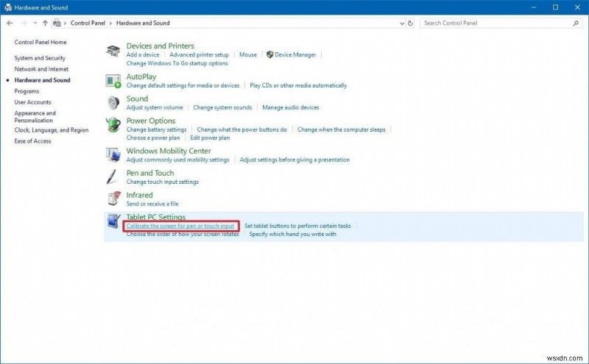Click Change system sounds
Image resolution: width=589 pixels, height=364 pixels.
222,107
